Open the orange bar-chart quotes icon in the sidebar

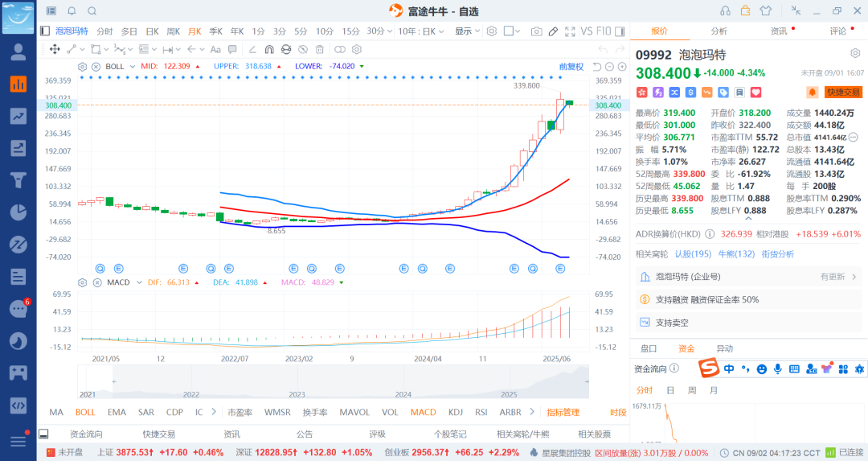(18, 84)
